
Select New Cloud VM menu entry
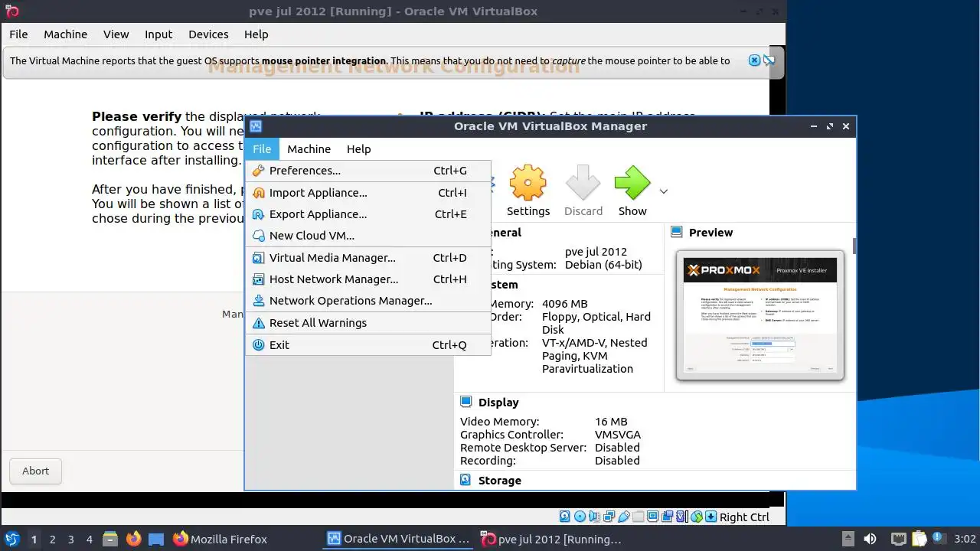pyautogui.click(x=367, y=236)
